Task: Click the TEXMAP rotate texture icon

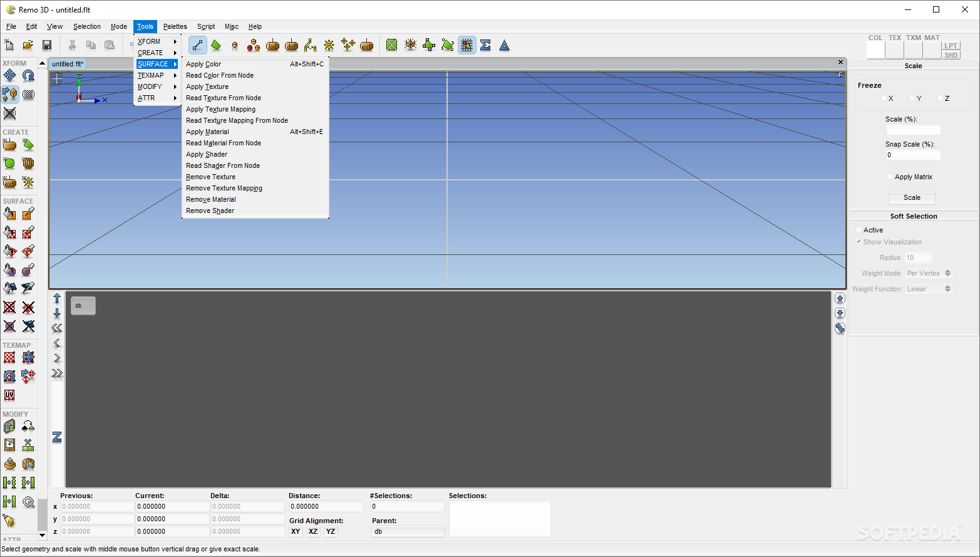Action: (9, 376)
